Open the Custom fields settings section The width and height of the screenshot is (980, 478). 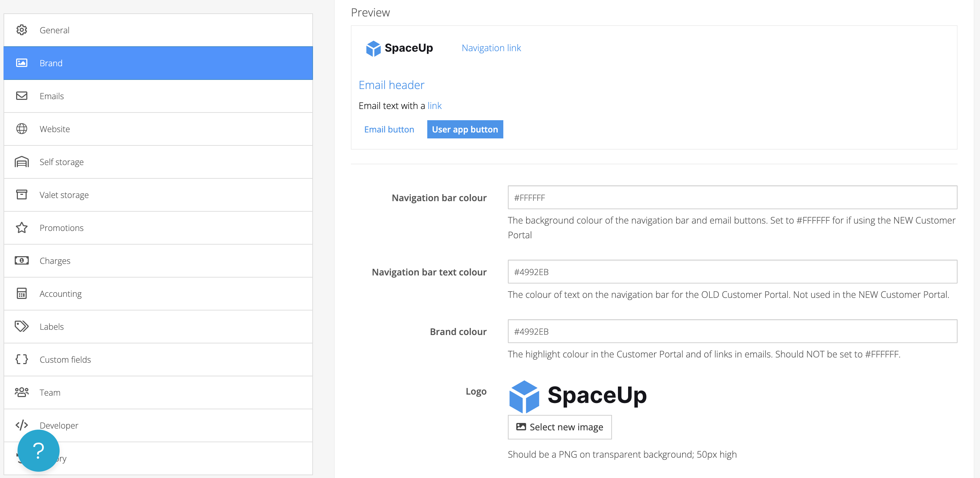point(65,359)
